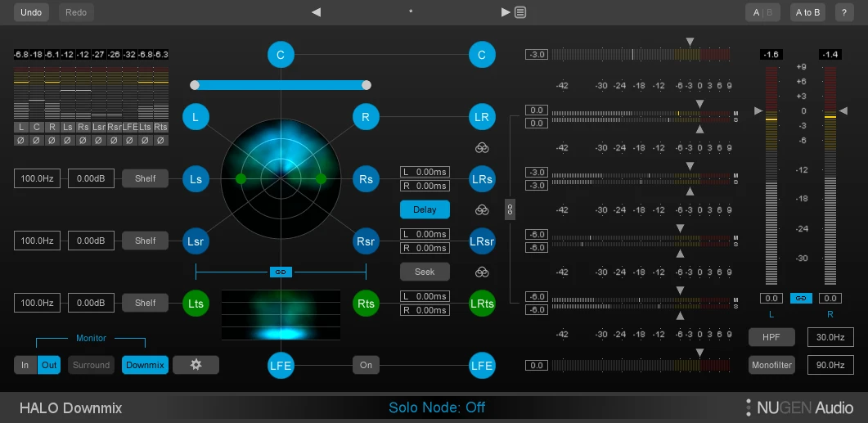The height and width of the screenshot is (423, 868).
Task: Switch monitor to Downmix
Action: pyautogui.click(x=145, y=365)
